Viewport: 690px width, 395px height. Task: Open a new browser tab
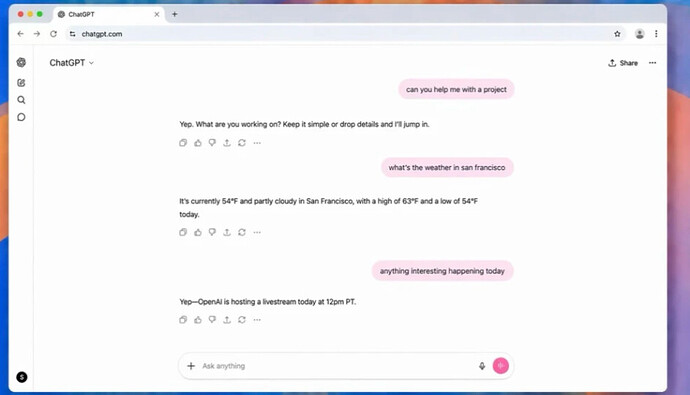(175, 14)
